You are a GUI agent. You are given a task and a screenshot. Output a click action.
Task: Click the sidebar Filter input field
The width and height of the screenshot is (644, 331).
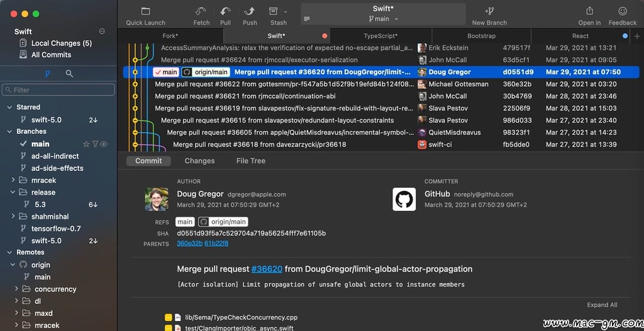58,90
